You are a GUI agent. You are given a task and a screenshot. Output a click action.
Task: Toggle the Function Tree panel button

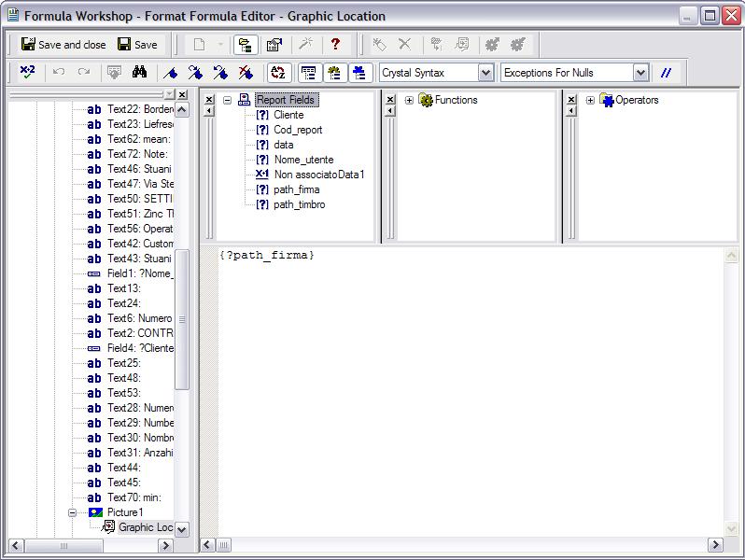click(x=334, y=73)
